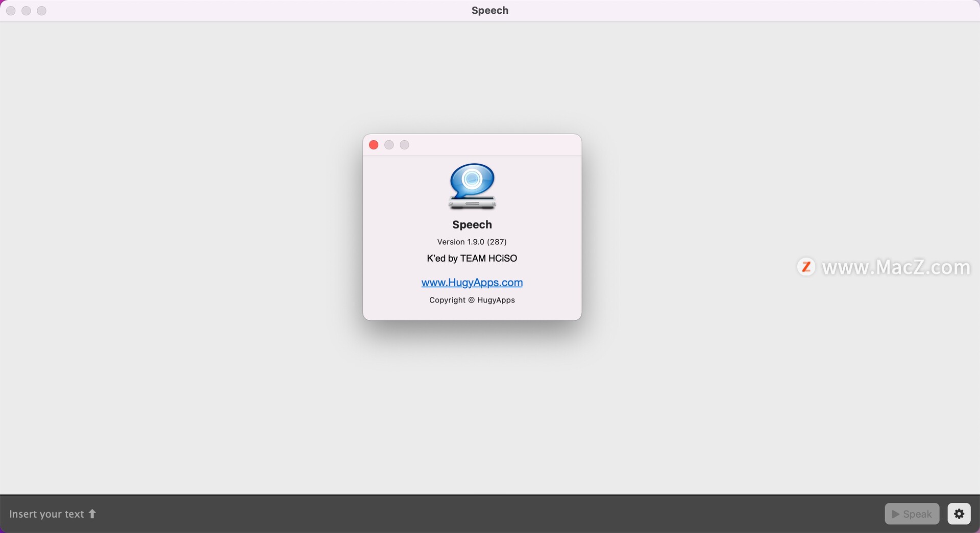
Task: Select the Version 1.9.0 (287) text
Action: click(472, 242)
